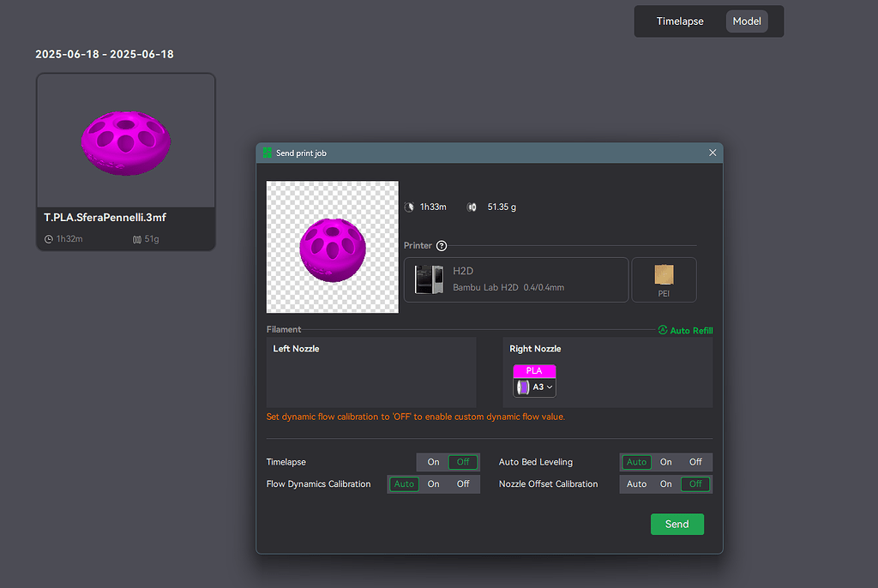Open the H2D printer selector

point(515,279)
